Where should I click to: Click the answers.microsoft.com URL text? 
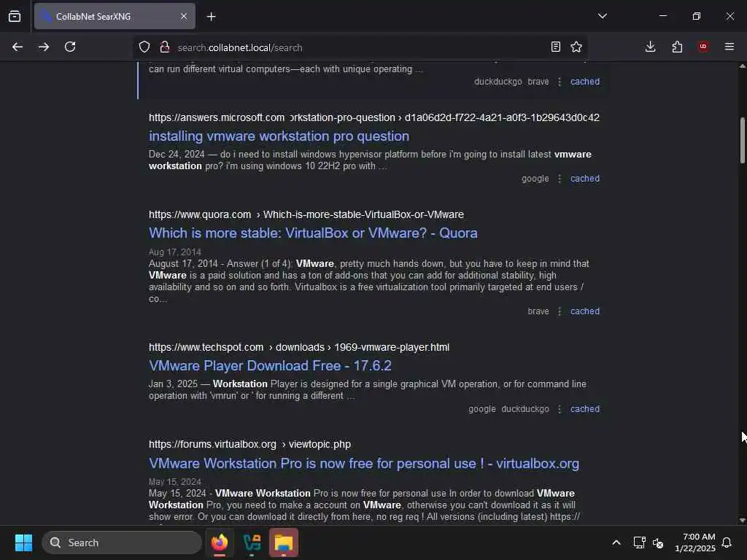point(216,117)
